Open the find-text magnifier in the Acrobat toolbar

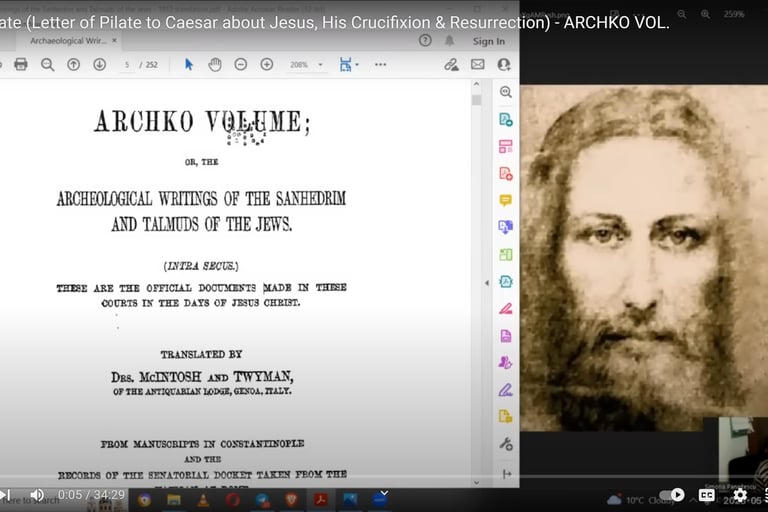pyautogui.click(x=48, y=64)
